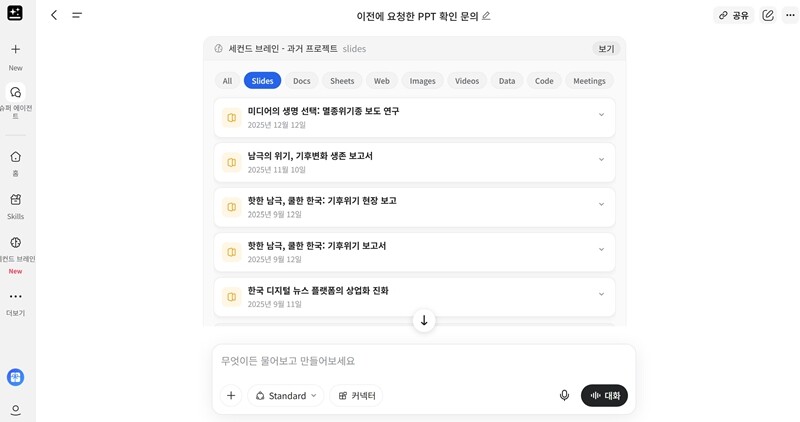Expand the 한국 디지털 뉴스 플랫폼 item chevron
The image size is (800, 422).
602,294
